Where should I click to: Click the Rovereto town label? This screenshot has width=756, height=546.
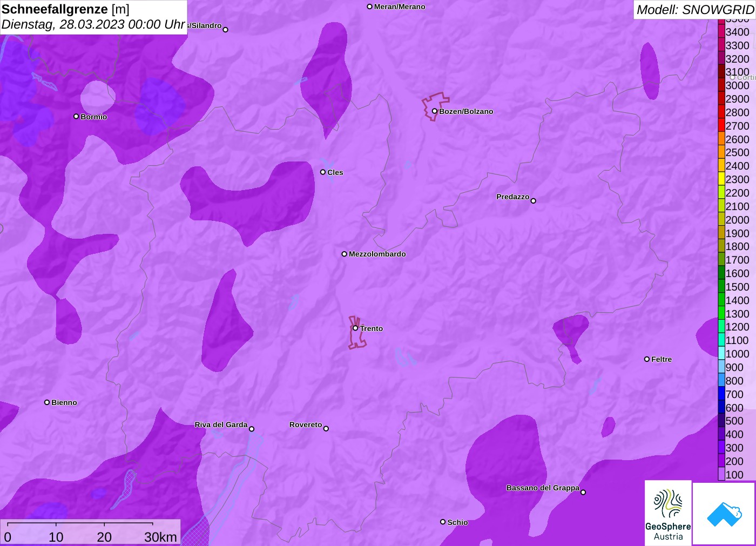click(306, 424)
